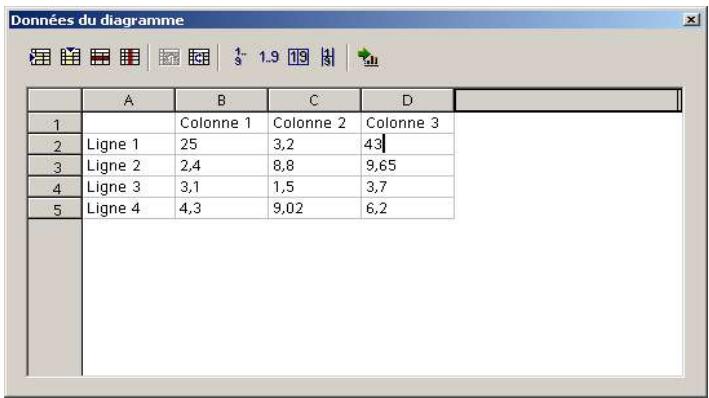Click the top-left corner header cell
This screenshot has width=709, height=398.
(55, 100)
